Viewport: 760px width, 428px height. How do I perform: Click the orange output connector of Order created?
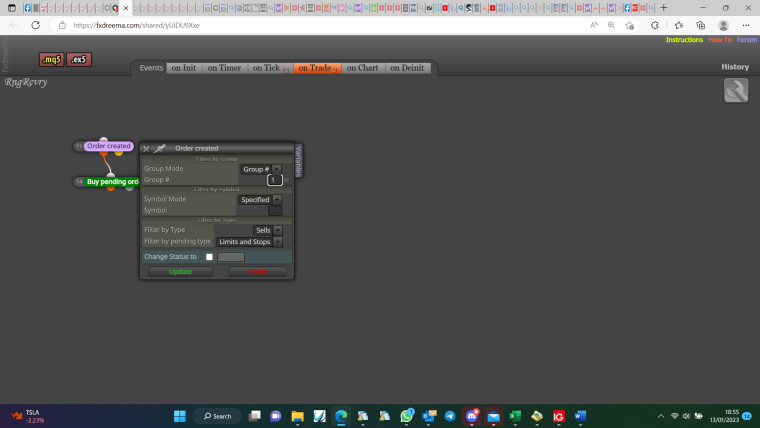pos(104,153)
